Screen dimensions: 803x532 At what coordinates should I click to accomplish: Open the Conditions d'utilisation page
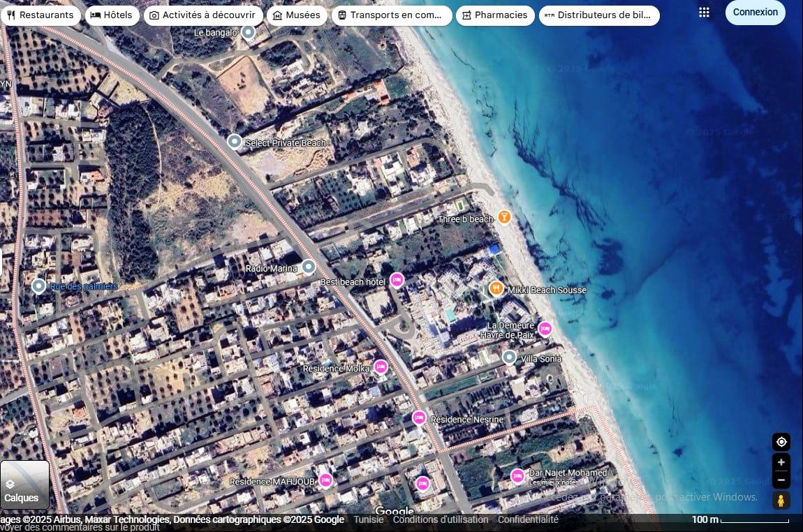pyautogui.click(x=441, y=519)
